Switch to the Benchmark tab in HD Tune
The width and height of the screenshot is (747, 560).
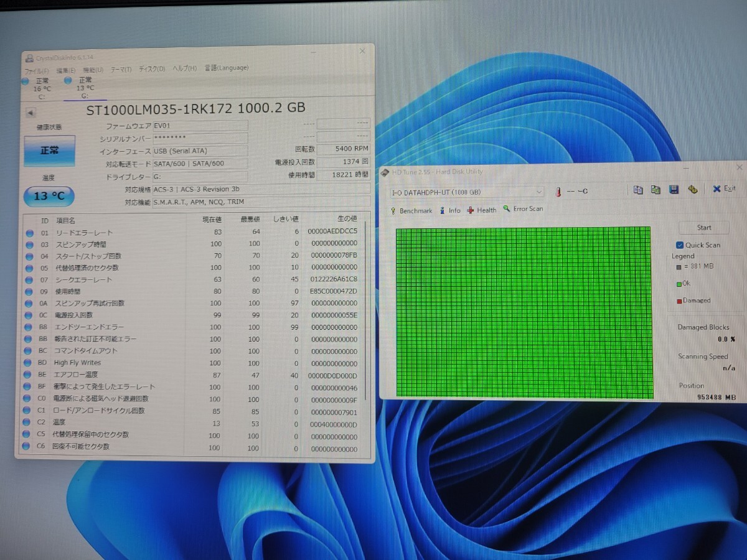click(x=411, y=211)
